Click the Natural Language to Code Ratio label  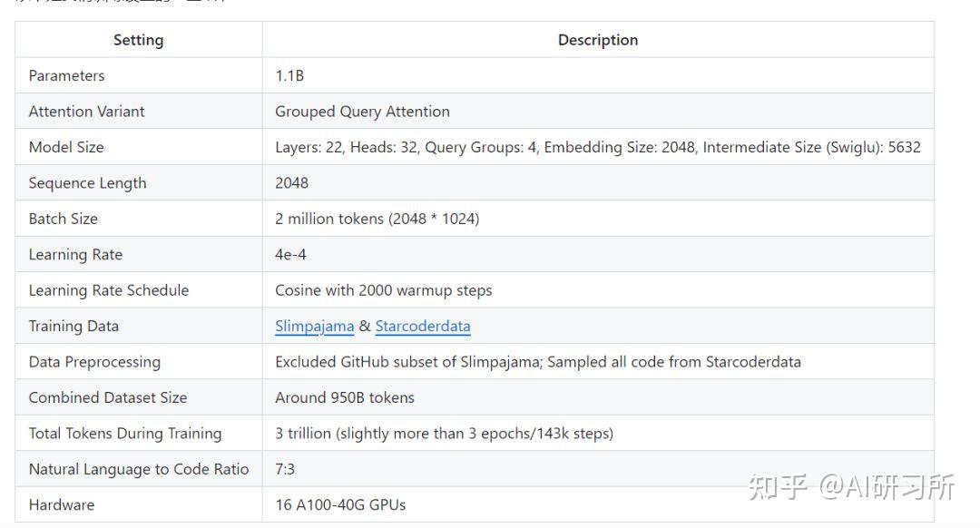pos(138,469)
